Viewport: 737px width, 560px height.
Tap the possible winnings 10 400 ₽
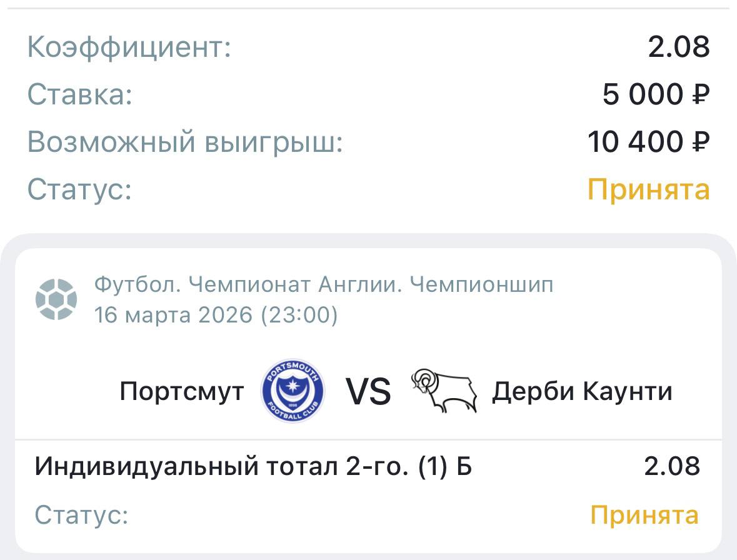click(648, 142)
